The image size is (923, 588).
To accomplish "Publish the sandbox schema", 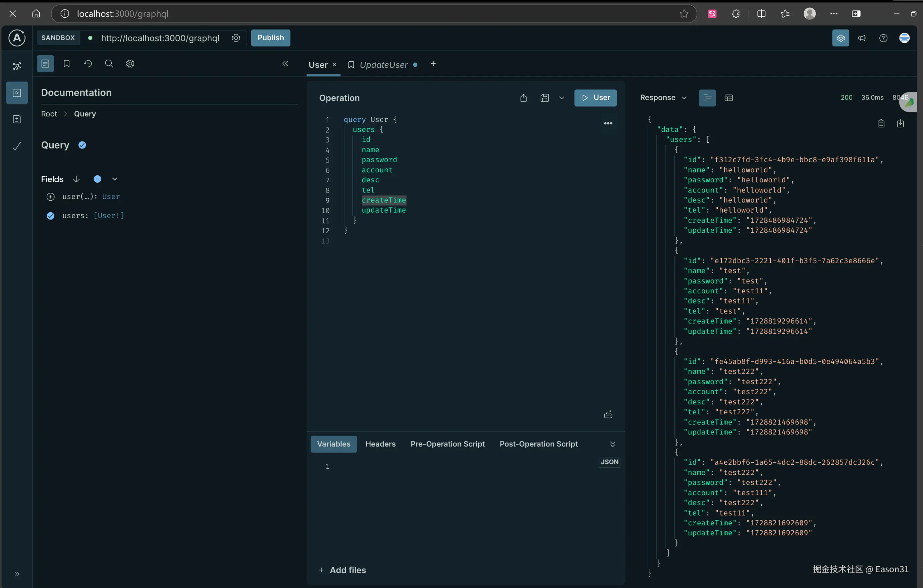I will [x=270, y=38].
